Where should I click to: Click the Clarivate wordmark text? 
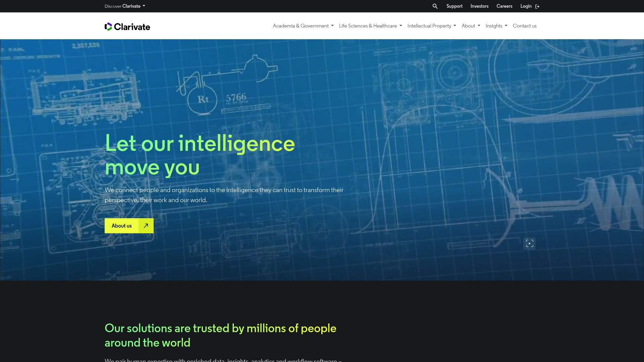(132, 27)
